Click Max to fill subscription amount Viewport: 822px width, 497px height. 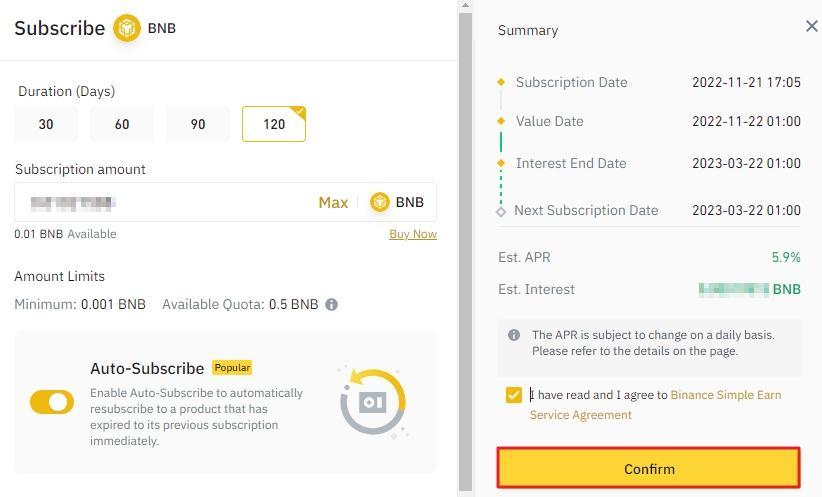point(333,202)
